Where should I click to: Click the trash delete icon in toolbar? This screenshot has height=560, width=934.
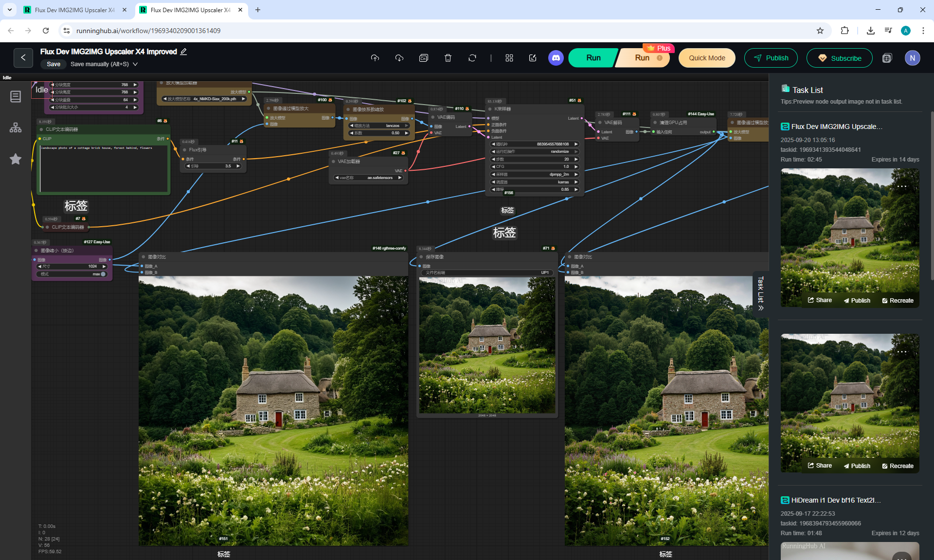[448, 58]
